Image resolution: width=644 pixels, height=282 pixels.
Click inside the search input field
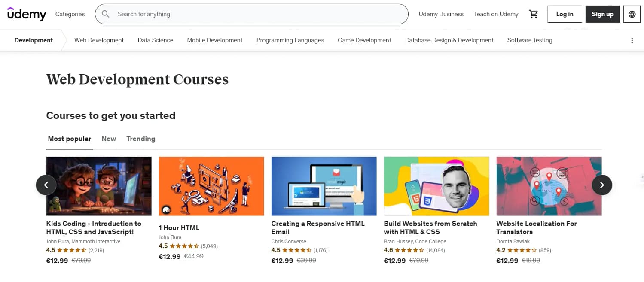[258, 14]
